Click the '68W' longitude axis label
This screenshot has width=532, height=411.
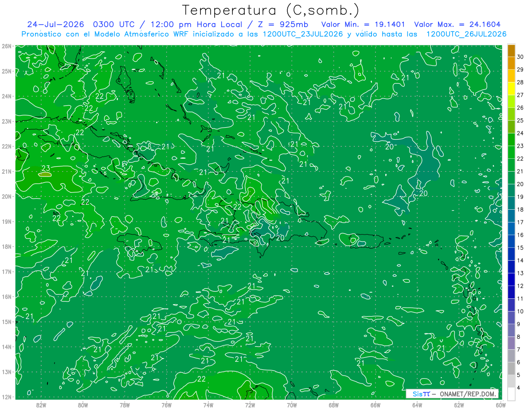[333, 405]
